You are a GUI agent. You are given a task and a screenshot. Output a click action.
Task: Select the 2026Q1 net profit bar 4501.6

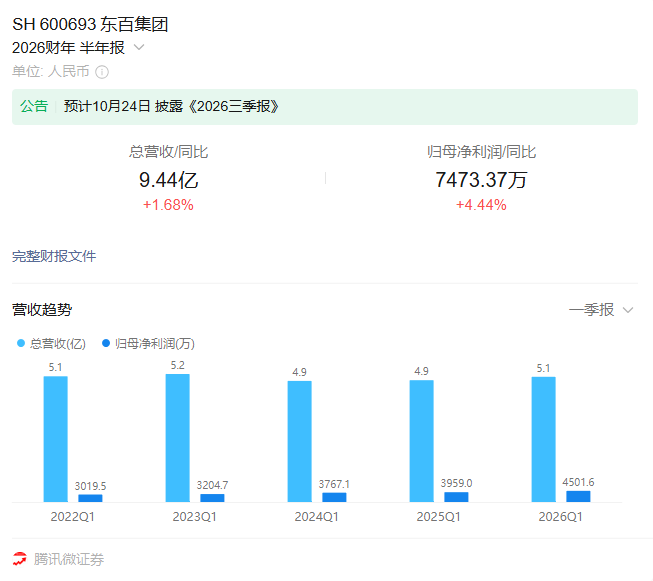(x=578, y=496)
